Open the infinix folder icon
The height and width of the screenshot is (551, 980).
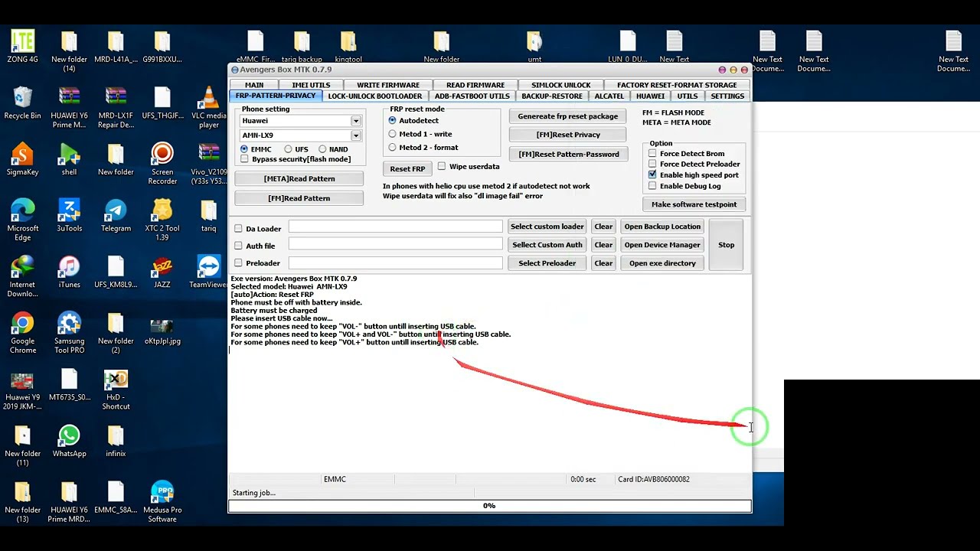pyautogui.click(x=116, y=441)
